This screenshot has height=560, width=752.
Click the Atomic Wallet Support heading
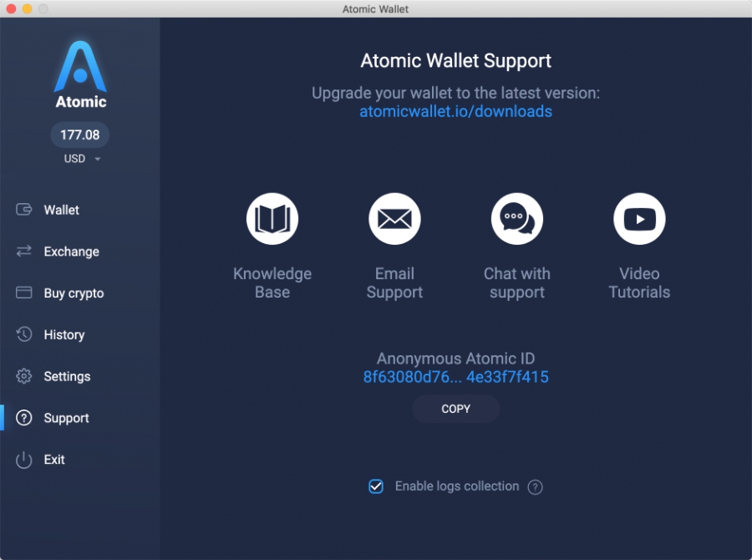tap(455, 61)
